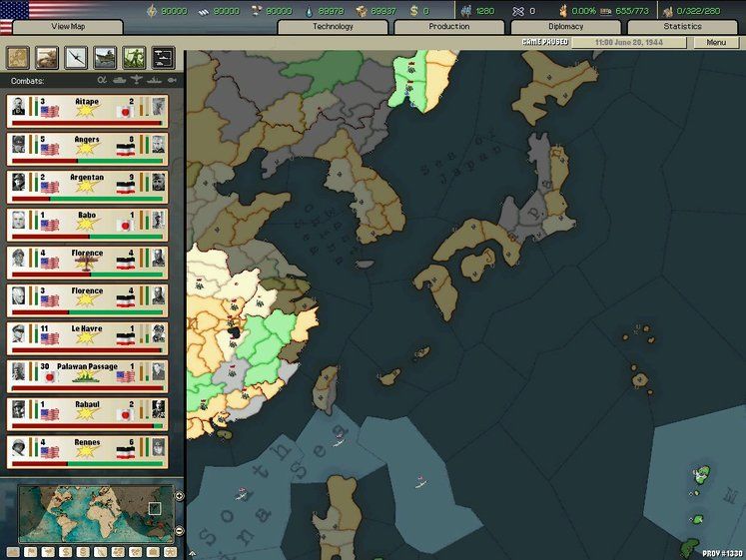Open the Palawan Passage naval combat
This screenshot has width=746, height=560.
(x=87, y=376)
